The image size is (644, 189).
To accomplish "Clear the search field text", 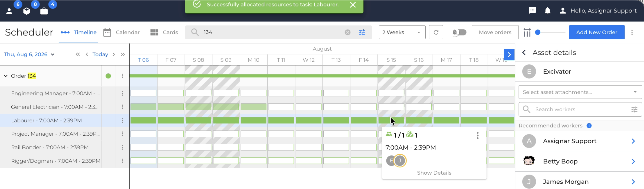I will 348,32.
